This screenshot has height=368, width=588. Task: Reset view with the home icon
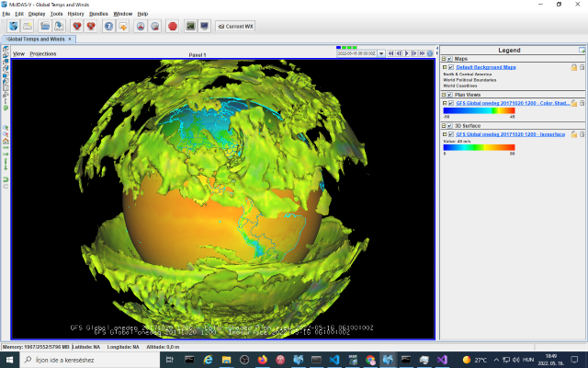coord(6,141)
